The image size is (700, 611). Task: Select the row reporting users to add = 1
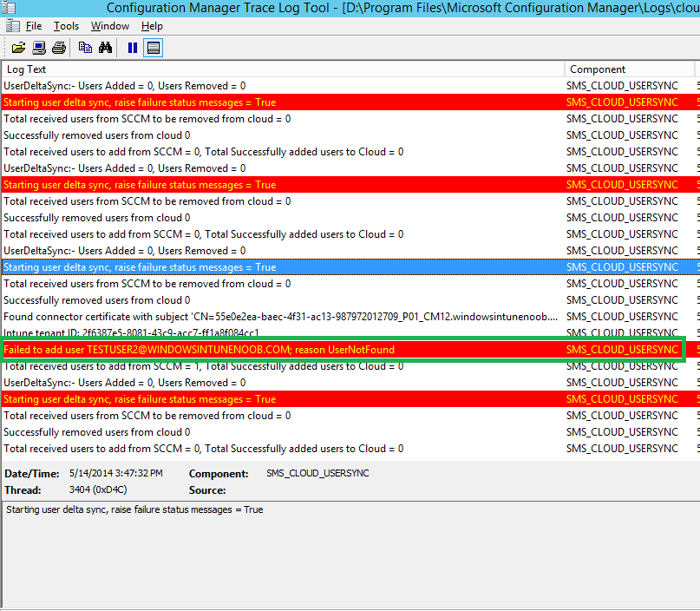click(x=351, y=367)
